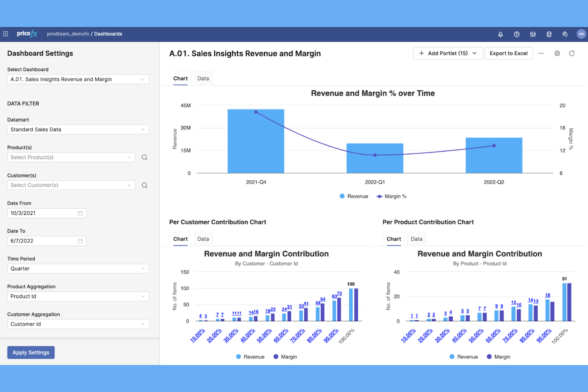
Task: Open the filters settings icon in top bar
Action: tap(533, 34)
